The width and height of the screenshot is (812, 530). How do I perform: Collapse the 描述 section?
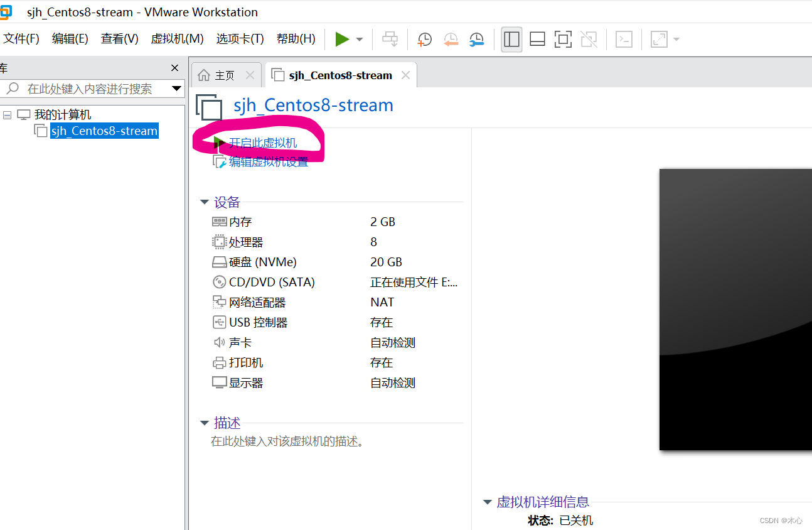pyautogui.click(x=204, y=423)
